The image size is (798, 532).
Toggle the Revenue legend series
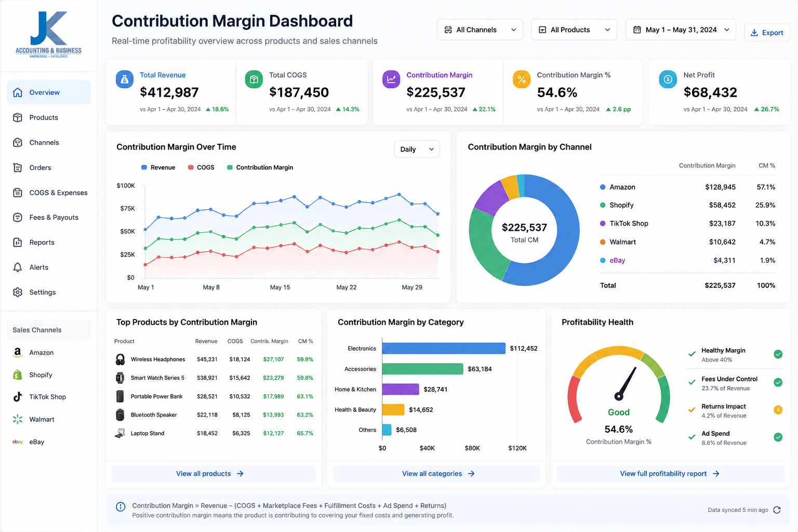click(158, 167)
